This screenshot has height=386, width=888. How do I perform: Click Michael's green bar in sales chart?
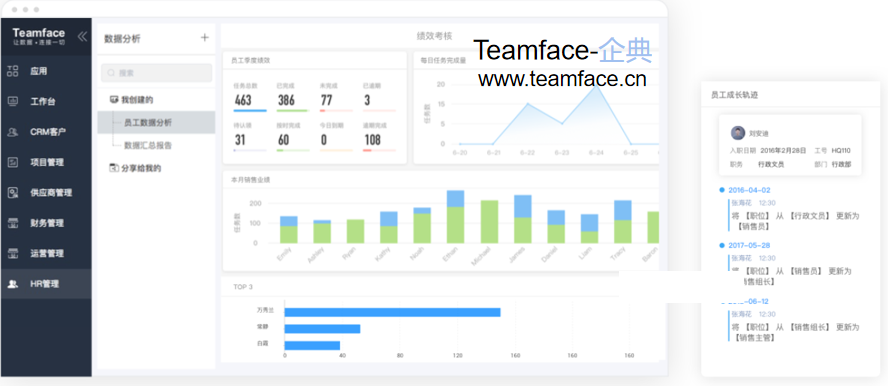coord(489,221)
